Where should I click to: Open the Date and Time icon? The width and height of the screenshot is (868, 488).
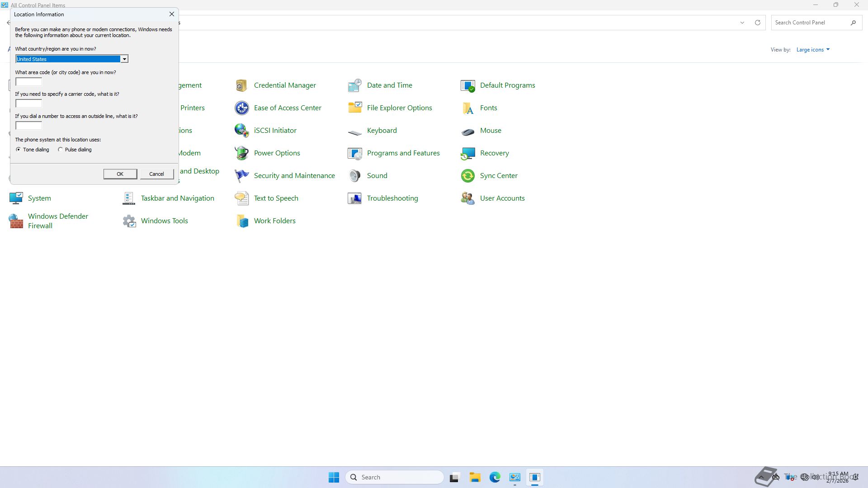pyautogui.click(x=354, y=85)
